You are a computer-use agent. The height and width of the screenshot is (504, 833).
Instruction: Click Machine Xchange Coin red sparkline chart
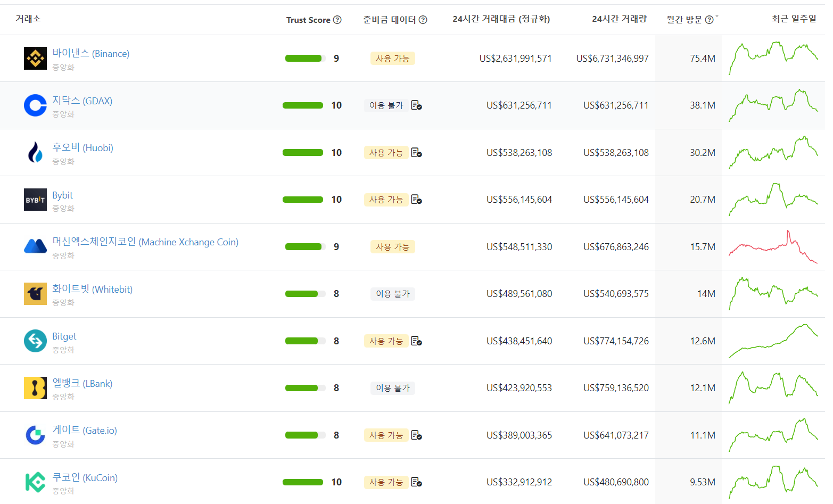(x=773, y=246)
